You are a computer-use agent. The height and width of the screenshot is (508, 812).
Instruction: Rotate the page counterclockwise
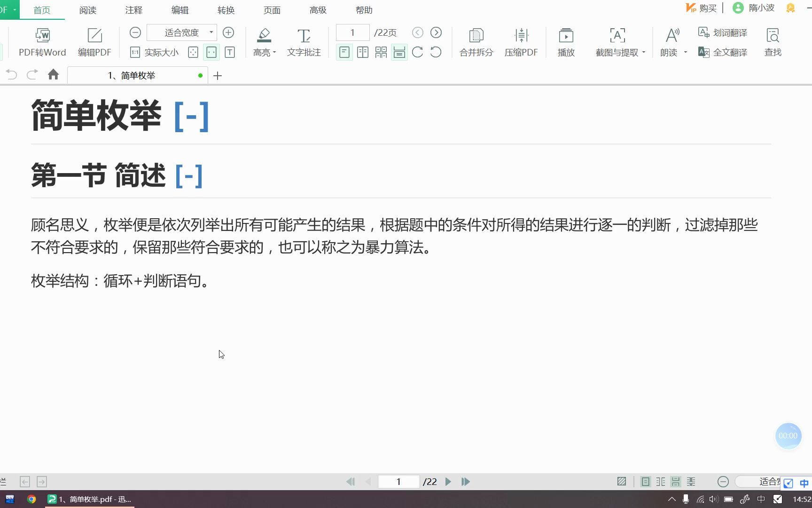click(436, 52)
